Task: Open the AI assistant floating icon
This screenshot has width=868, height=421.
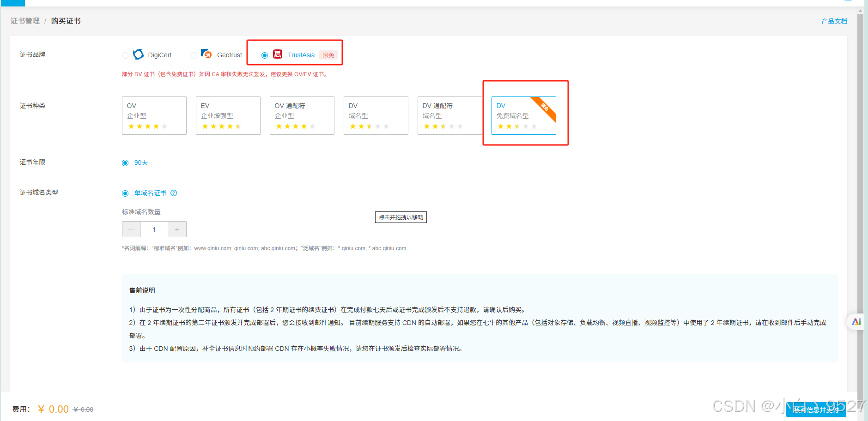Action: pos(856,322)
